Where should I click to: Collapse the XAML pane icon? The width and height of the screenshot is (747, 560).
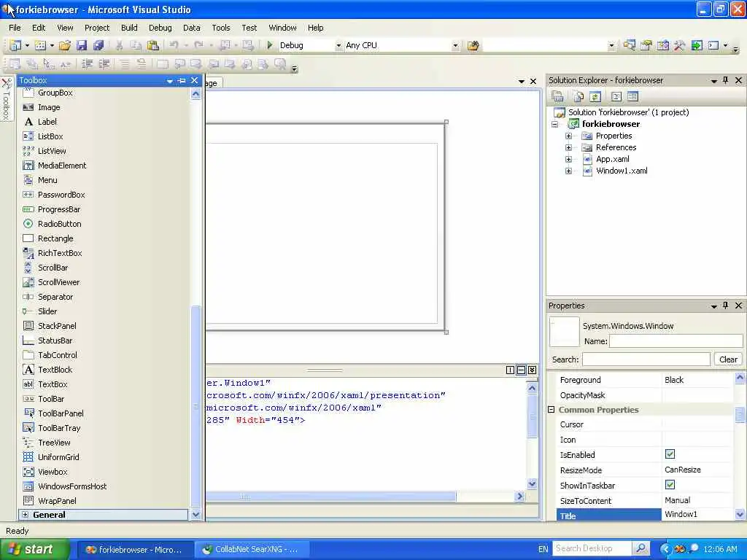tap(532, 370)
